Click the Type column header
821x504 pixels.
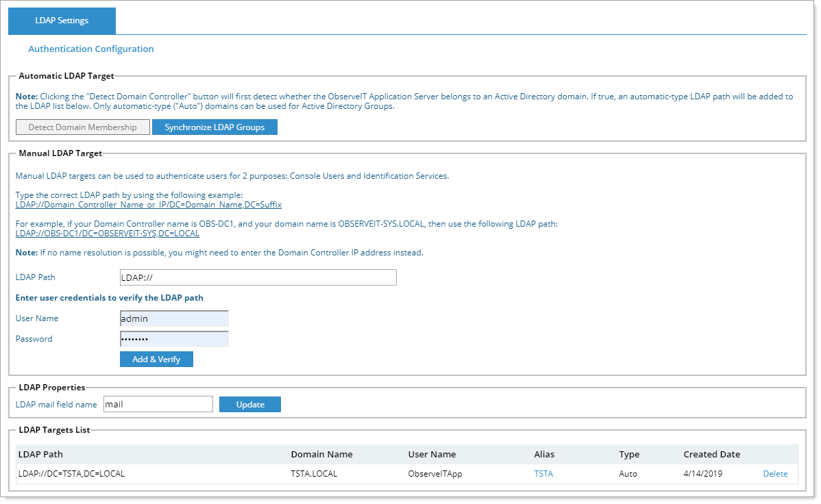[628, 455]
